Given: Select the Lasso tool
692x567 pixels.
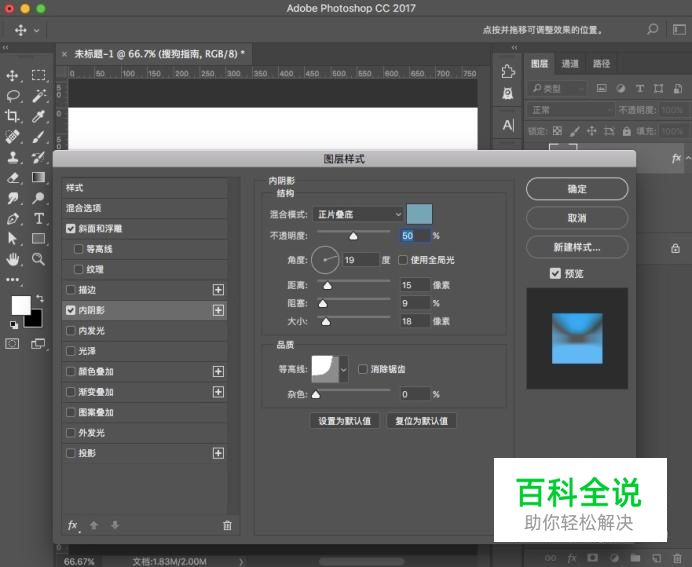Looking at the screenshot, I should pos(13,96).
